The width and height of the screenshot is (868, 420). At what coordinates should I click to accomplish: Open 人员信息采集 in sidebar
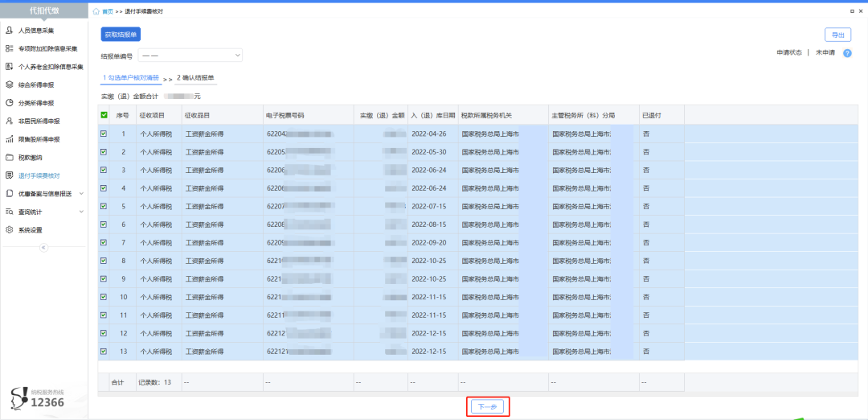pos(36,31)
